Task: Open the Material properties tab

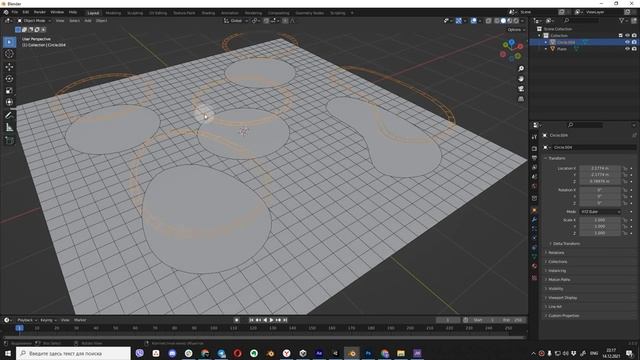Action: (x=534, y=266)
